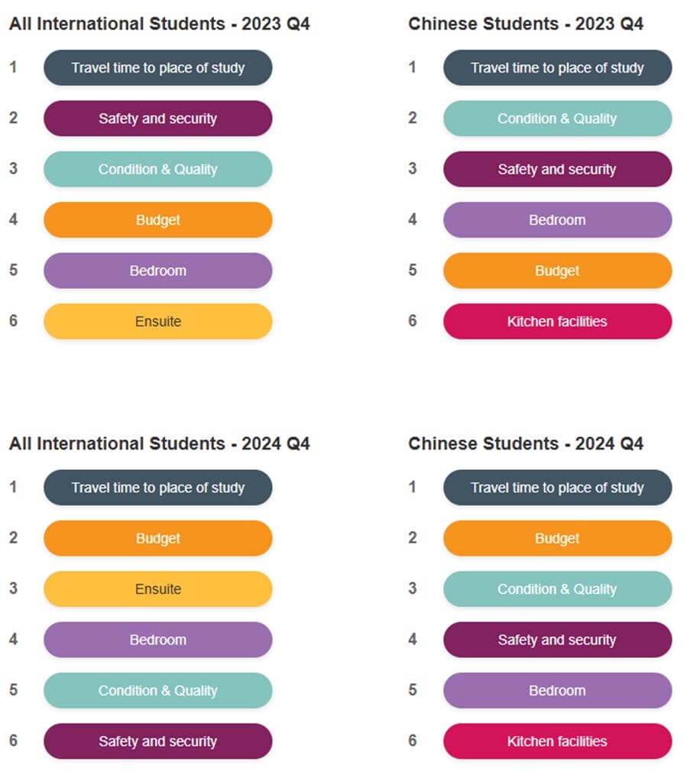Click Safety and security in Chinese Students 2024
700x782 pixels.
(x=557, y=640)
